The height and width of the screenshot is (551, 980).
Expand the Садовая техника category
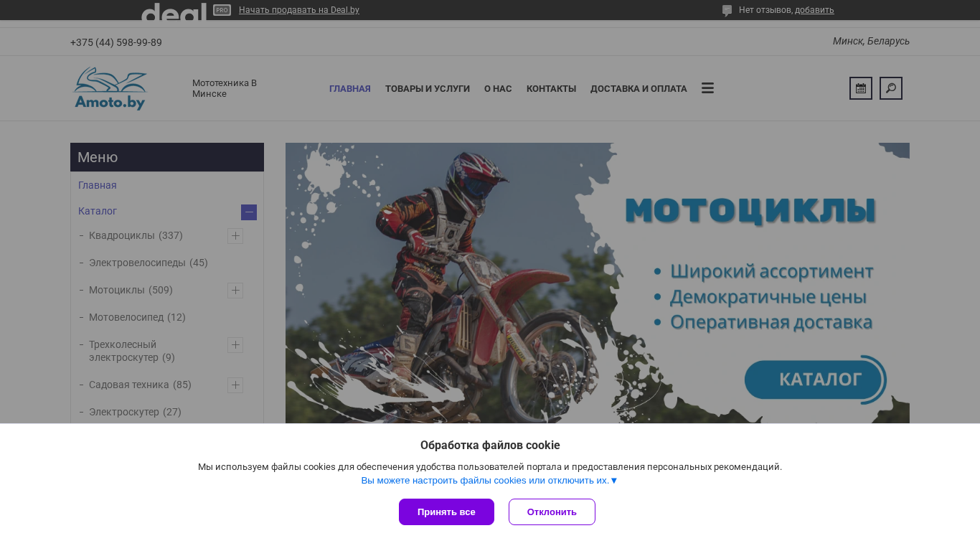pyautogui.click(x=235, y=385)
